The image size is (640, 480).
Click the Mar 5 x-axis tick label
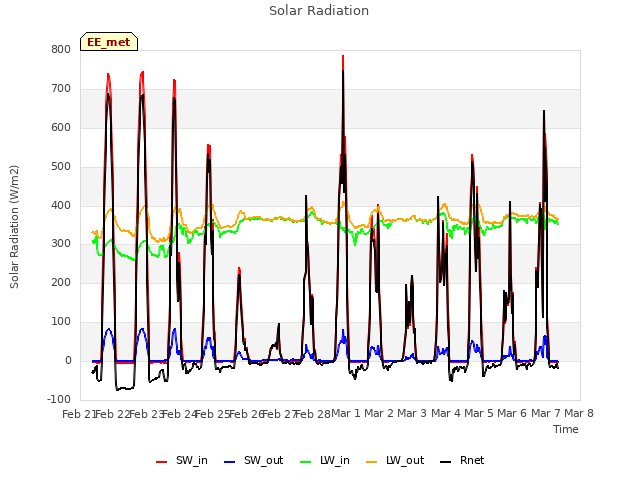(479, 413)
